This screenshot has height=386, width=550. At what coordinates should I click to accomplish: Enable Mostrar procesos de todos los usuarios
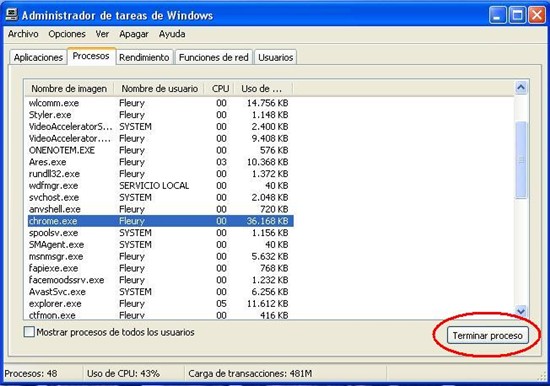(x=29, y=332)
